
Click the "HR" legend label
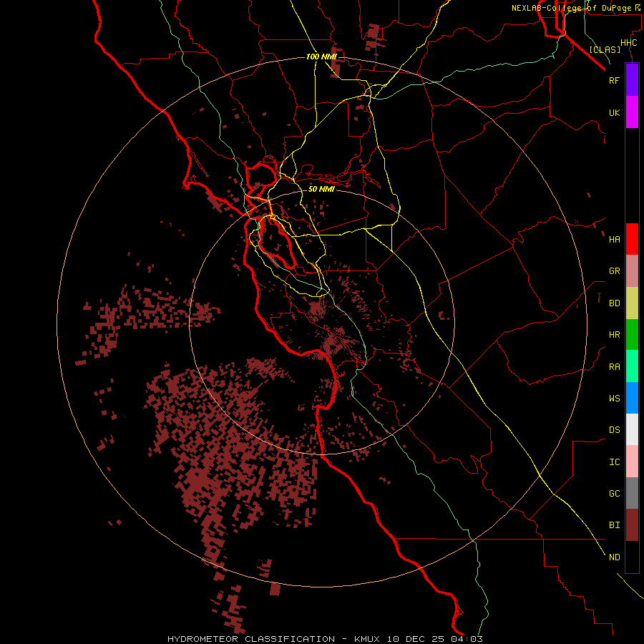tap(614, 335)
